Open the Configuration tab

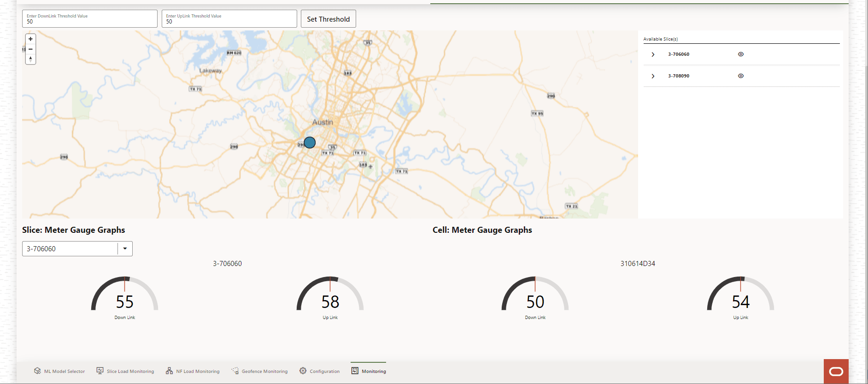(x=319, y=371)
